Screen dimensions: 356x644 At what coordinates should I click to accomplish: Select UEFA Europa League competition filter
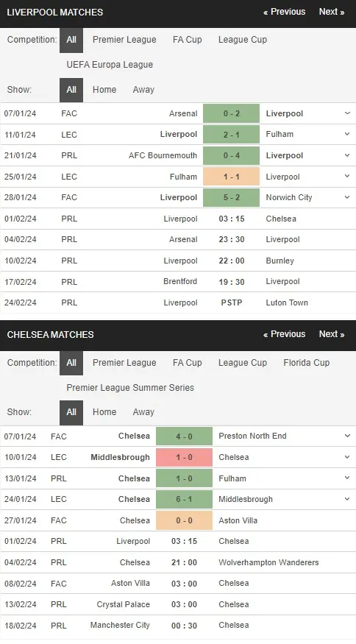tap(110, 65)
